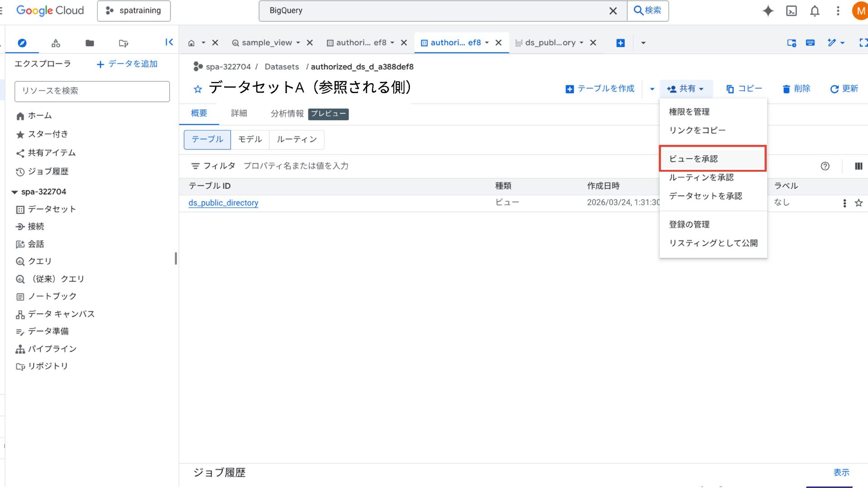The height and width of the screenshot is (488, 868).
Task: Open three-dot menu for ds_public_directory row
Action: (x=844, y=203)
